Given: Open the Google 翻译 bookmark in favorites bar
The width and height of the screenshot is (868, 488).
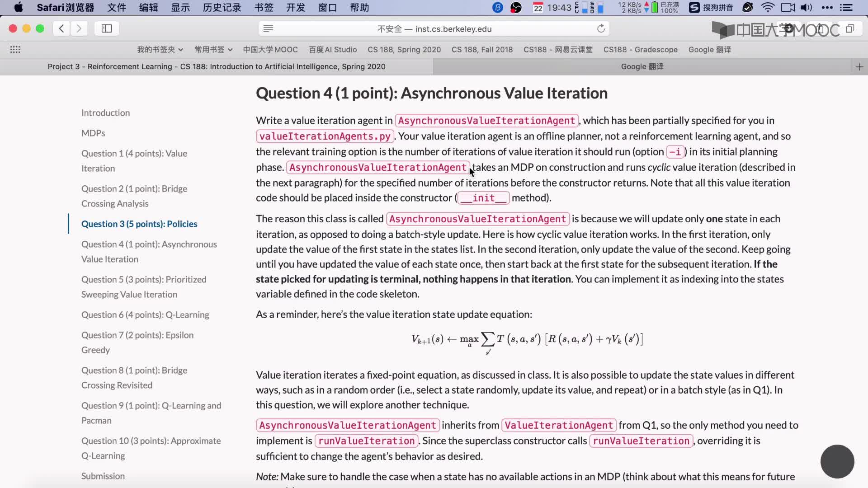Looking at the screenshot, I should (x=709, y=50).
